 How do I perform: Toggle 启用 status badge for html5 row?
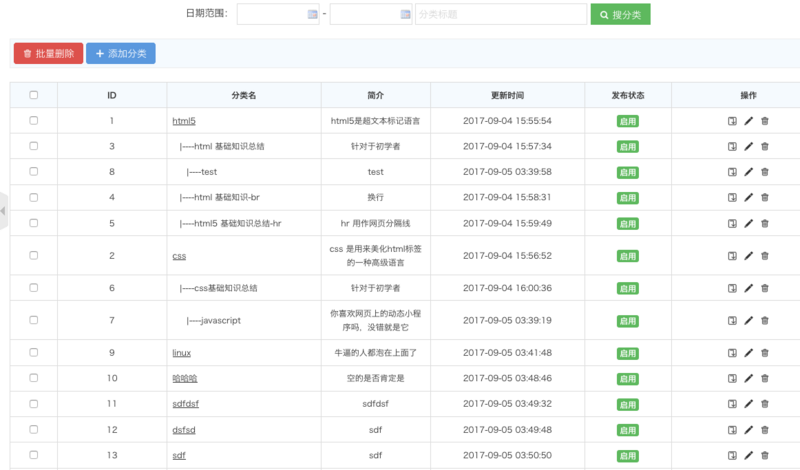tap(628, 121)
